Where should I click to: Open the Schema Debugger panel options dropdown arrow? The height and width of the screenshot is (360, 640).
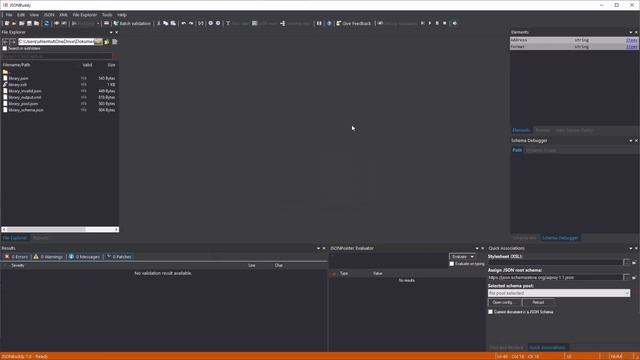tap(631, 141)
